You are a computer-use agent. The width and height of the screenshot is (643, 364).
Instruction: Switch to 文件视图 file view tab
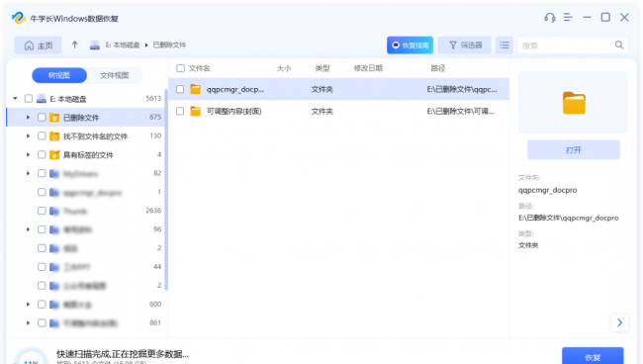coord(115,75)
